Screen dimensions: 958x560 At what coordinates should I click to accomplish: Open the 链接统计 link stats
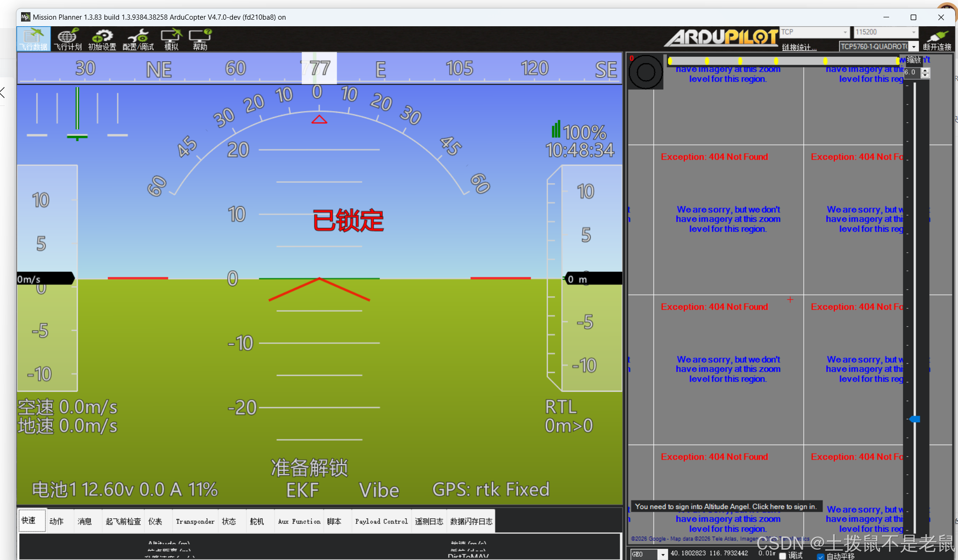[799, 47]
